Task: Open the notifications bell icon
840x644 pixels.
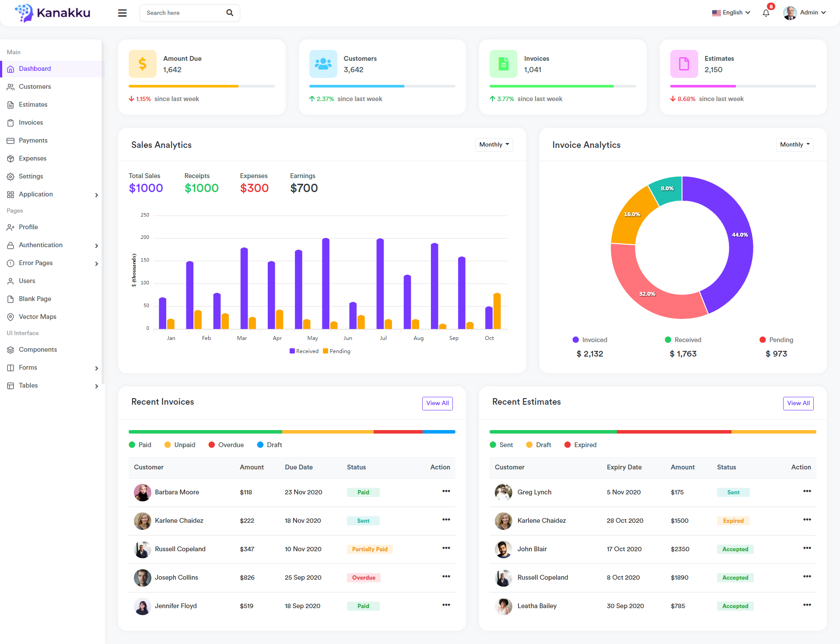Action: [x=766, y=13]
